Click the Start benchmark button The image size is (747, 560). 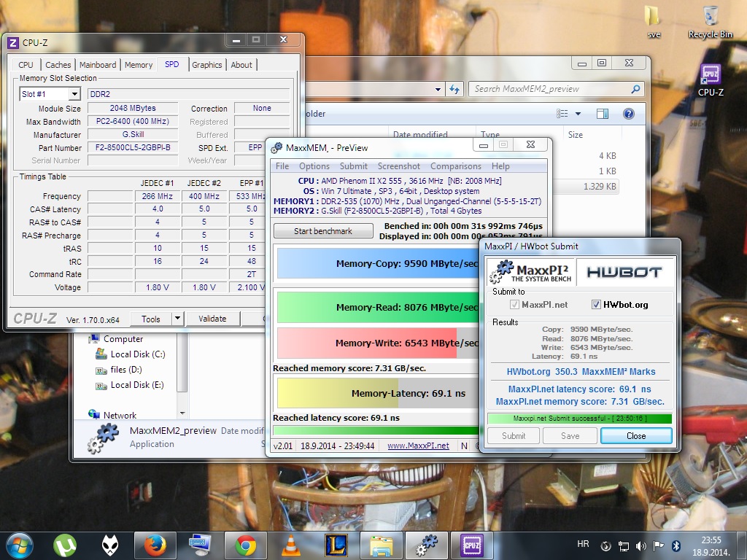(323, 231)
